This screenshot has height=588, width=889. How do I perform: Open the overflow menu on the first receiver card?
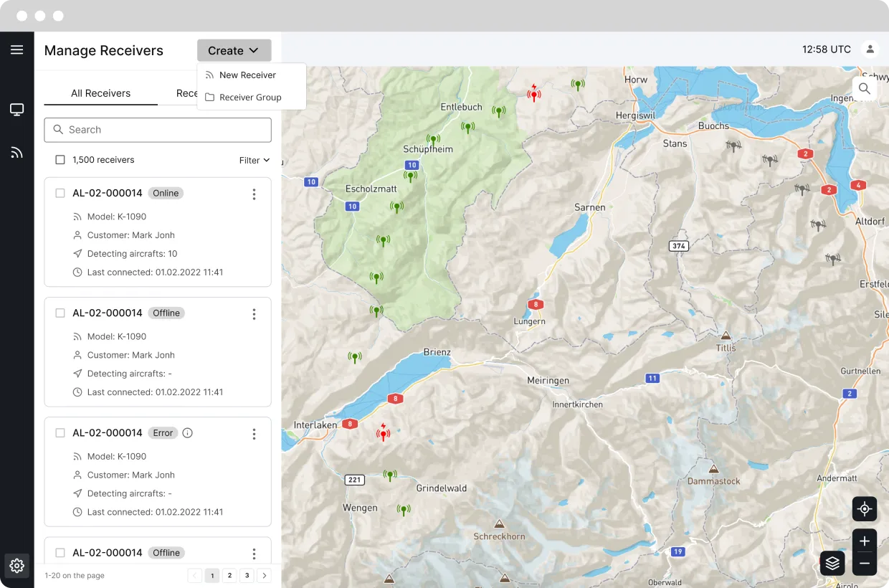point(254,194)
